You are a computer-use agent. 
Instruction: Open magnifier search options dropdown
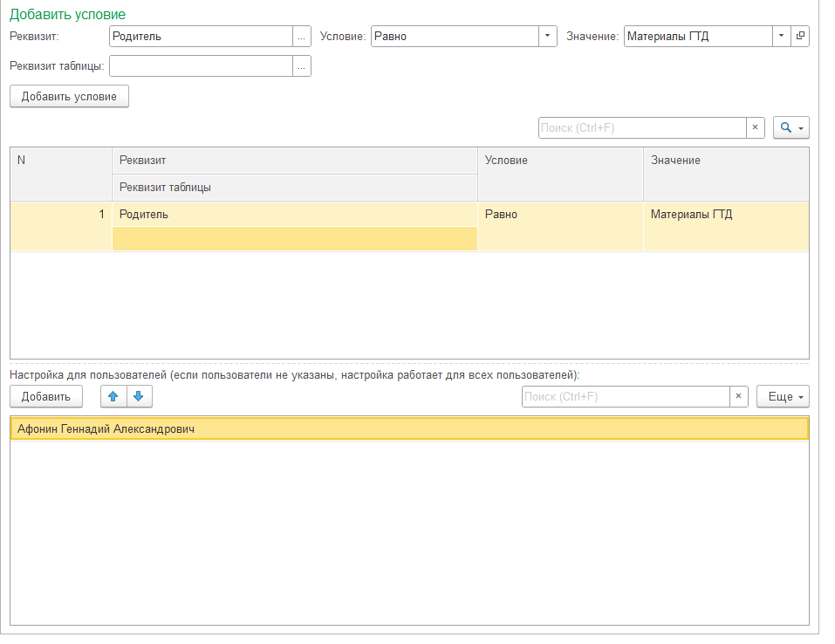tap(791, 128)
